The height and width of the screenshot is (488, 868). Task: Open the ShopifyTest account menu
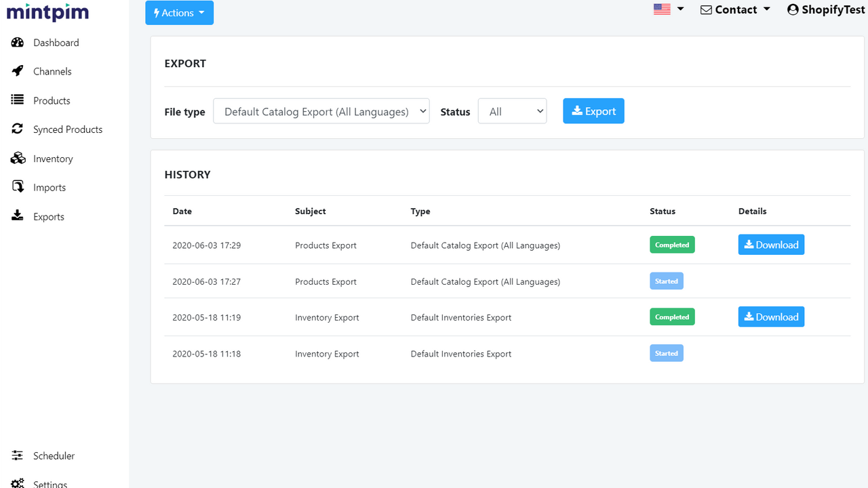(826, 9)
